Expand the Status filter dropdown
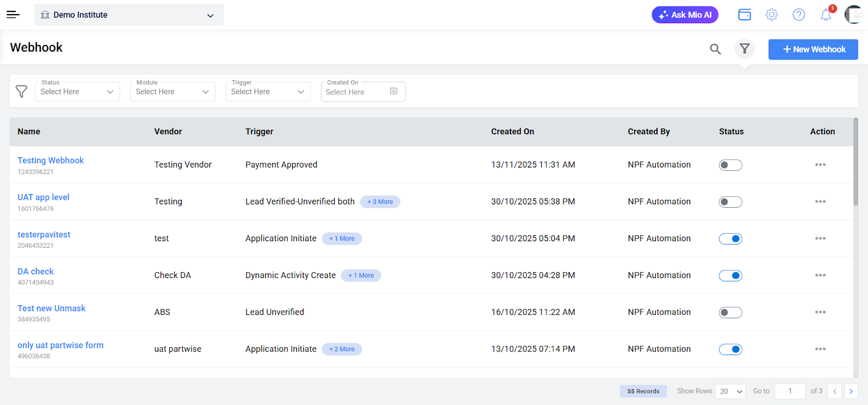 [77, 92]
